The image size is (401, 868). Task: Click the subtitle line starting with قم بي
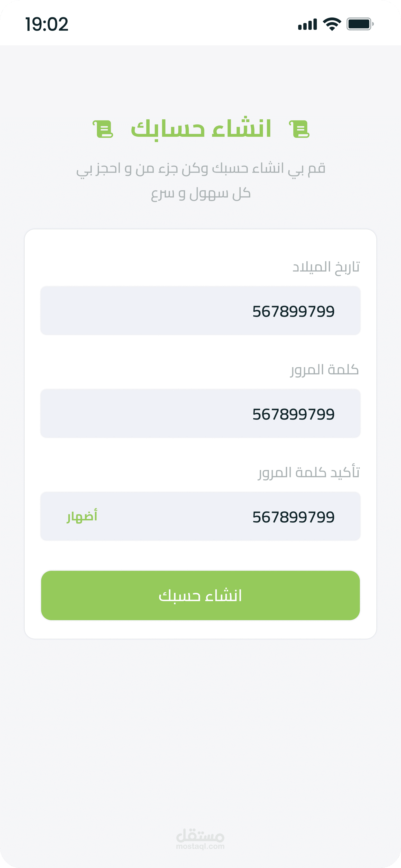[x=200, y=168]
